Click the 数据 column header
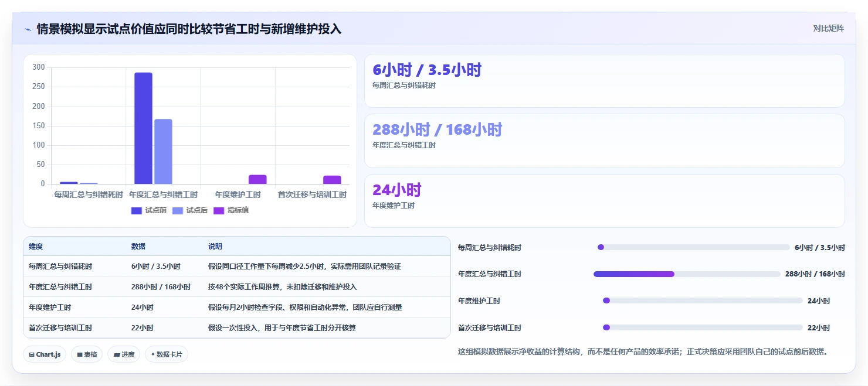Viewport: 868px width, 386px height. 138,247
